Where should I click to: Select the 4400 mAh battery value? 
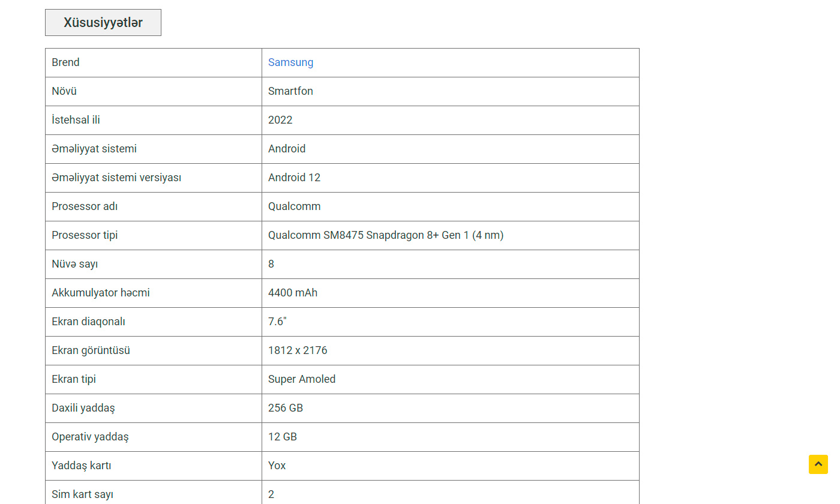(x=293, y=293)
